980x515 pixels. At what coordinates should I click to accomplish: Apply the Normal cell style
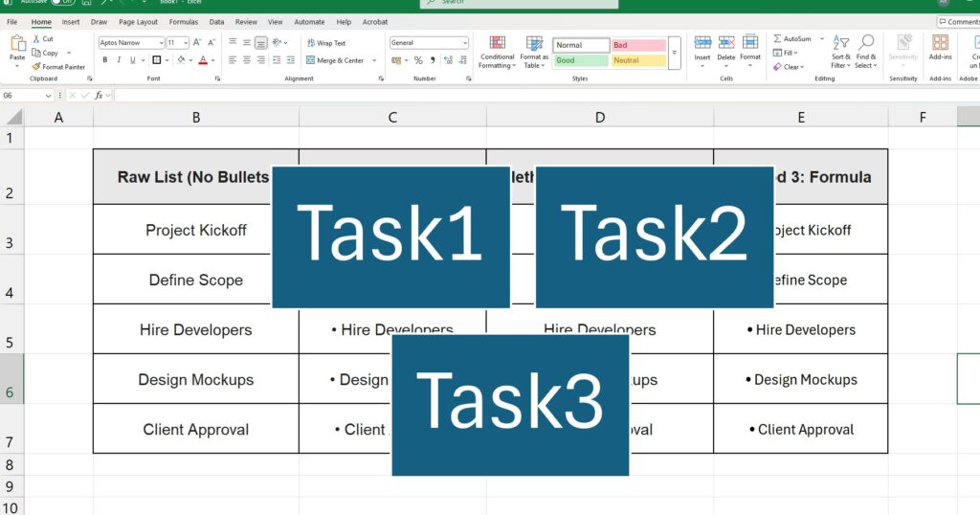point(581,45)
